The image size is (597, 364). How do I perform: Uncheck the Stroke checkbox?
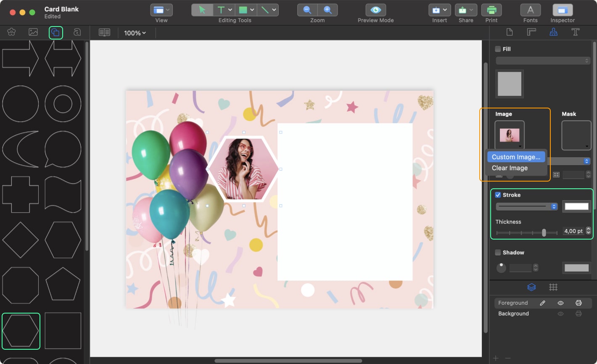(498, 195)
